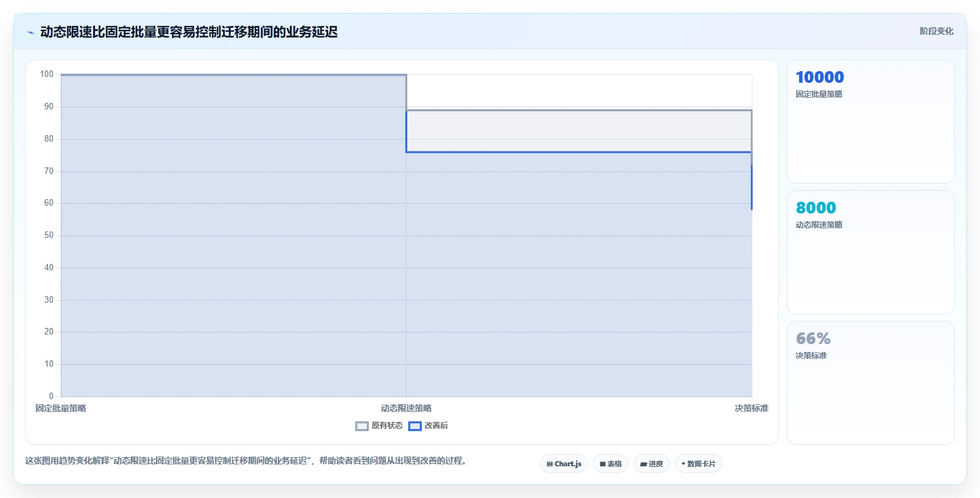The image size is (980, 498).
Task: Click the chart description sentence below the chart
Action: click(246, 461)
